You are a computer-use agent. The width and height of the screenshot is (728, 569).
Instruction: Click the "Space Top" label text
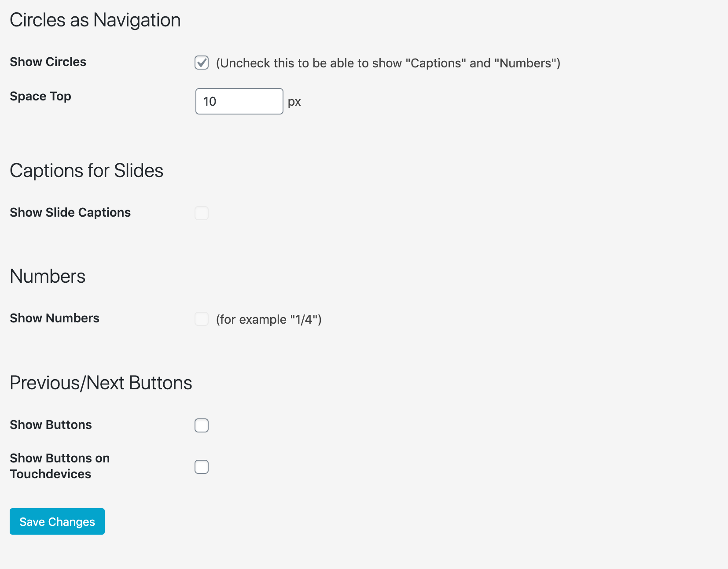pyautogui.click(x=40, y=96)
